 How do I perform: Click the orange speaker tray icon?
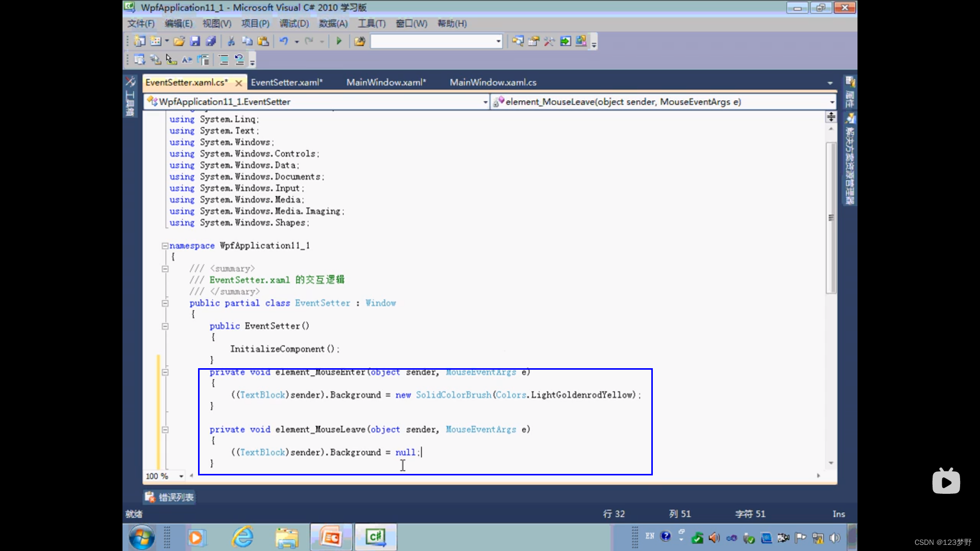click(x=714, y=538)
